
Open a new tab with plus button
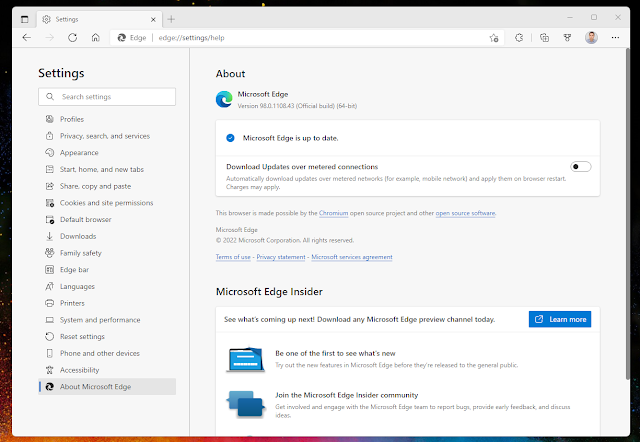pos(171,19)
